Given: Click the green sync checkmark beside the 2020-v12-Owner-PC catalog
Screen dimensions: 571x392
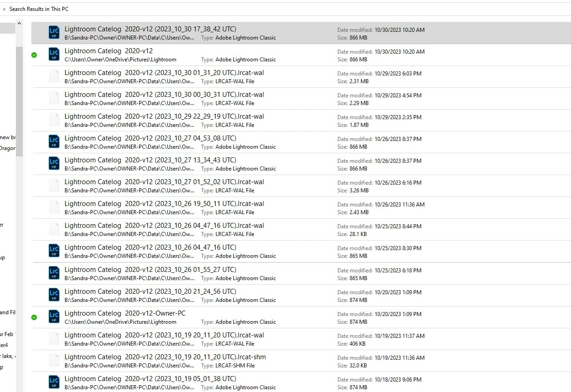Looking at the screenshot, I should point(34,317).
